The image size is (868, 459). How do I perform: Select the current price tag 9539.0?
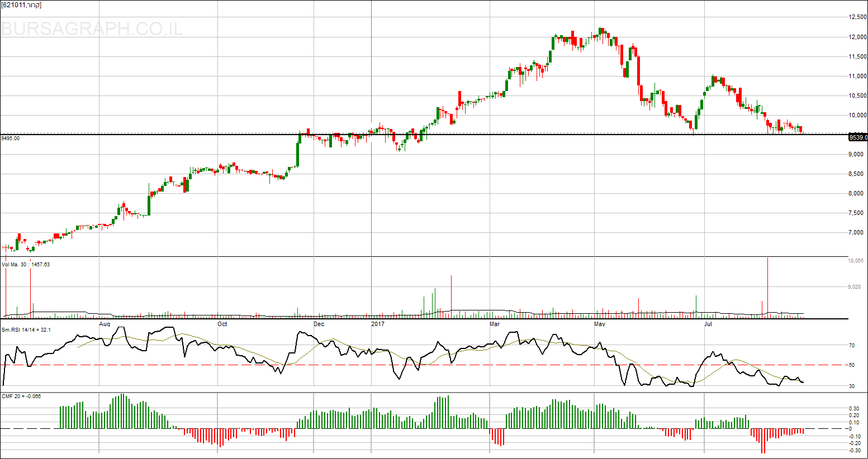pos(858,137)
